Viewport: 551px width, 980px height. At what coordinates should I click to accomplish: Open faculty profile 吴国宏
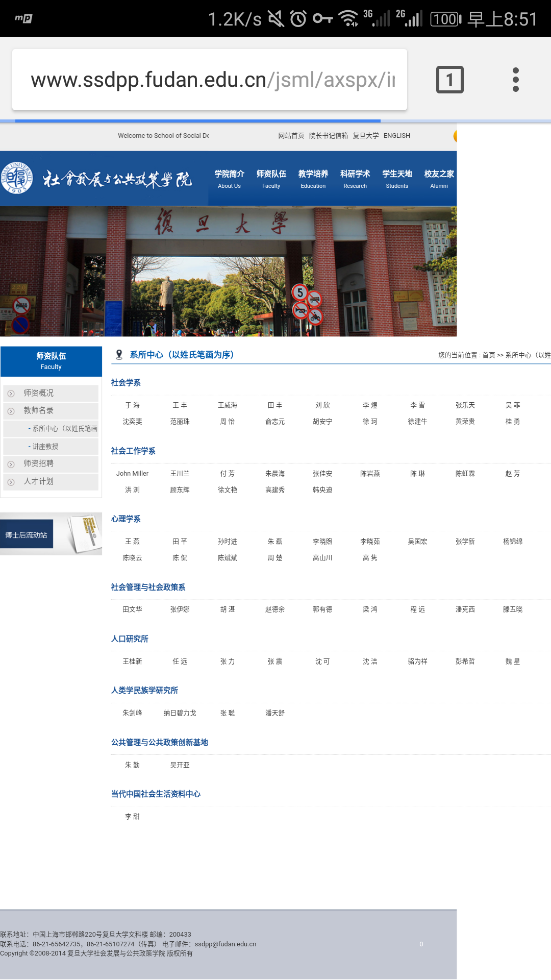point(418,542)
